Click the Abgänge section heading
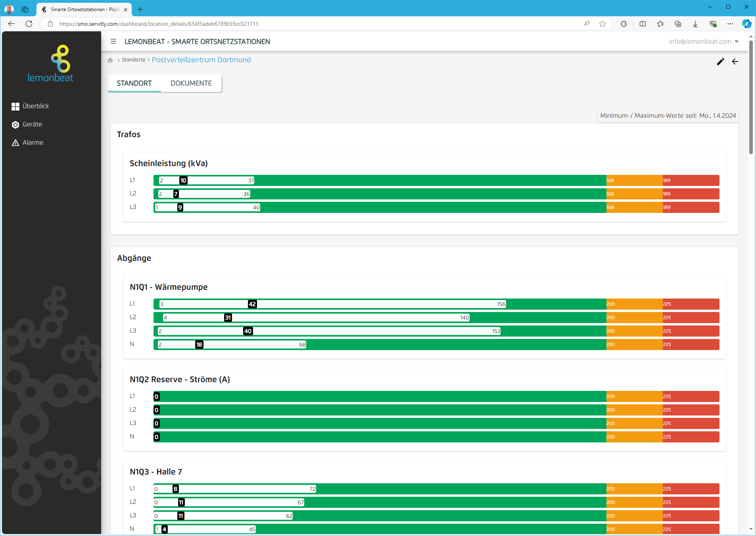This screenshot has width=756, height=536. click(134, 258)
